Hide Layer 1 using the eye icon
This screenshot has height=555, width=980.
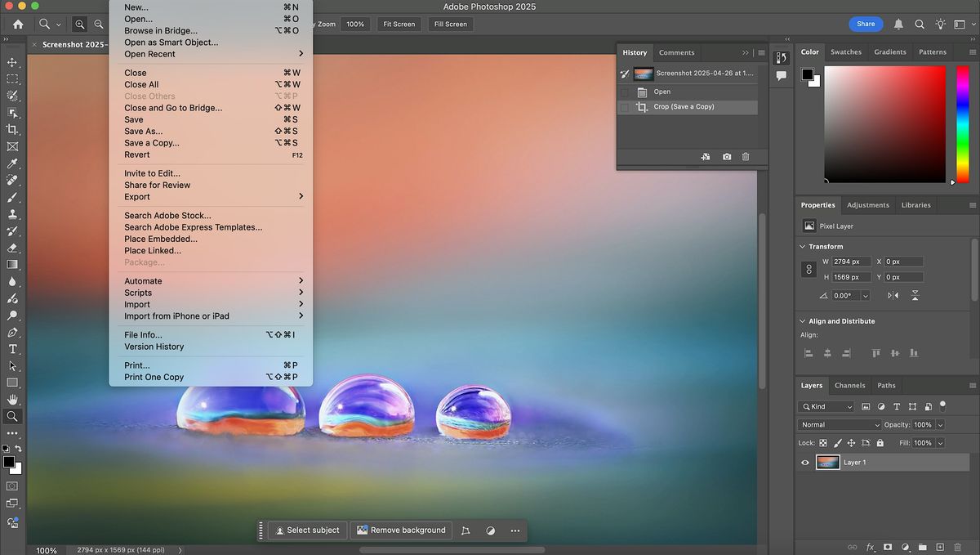pos(805,463)
